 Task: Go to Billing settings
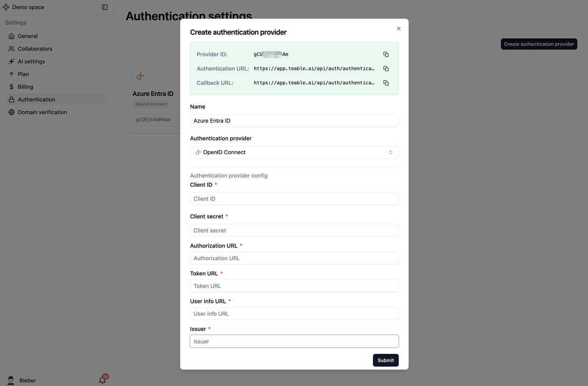click(56, 87)
